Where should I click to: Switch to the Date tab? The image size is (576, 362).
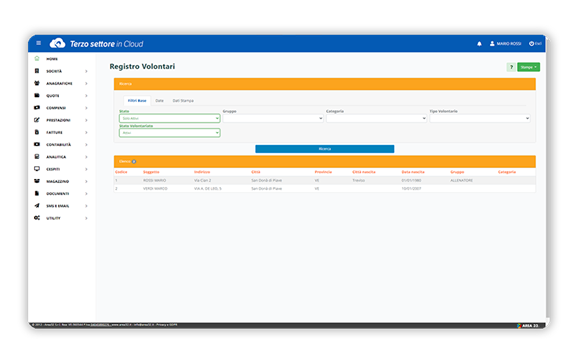coord(159,101)
